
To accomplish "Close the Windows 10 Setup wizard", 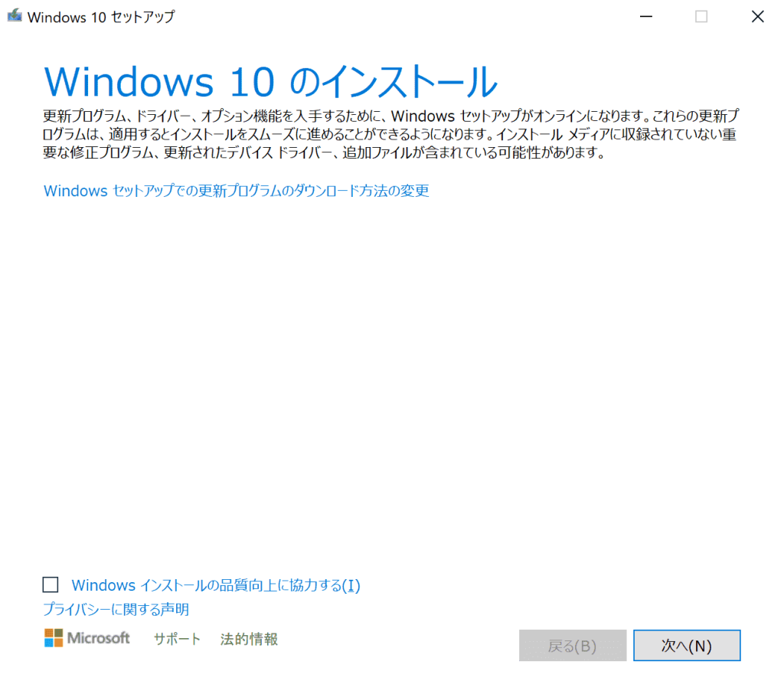I will coord(757,16).
